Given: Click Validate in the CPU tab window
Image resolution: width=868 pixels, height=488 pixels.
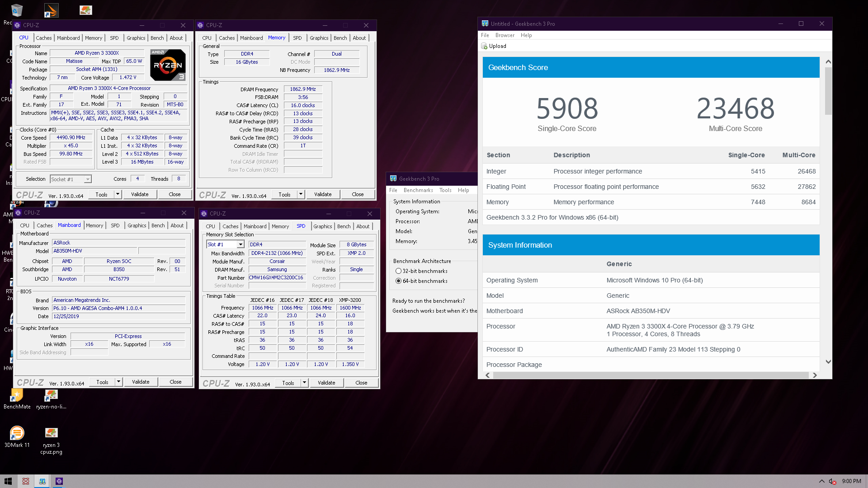Looking at the screenshot, I should (x=140, y=194).
